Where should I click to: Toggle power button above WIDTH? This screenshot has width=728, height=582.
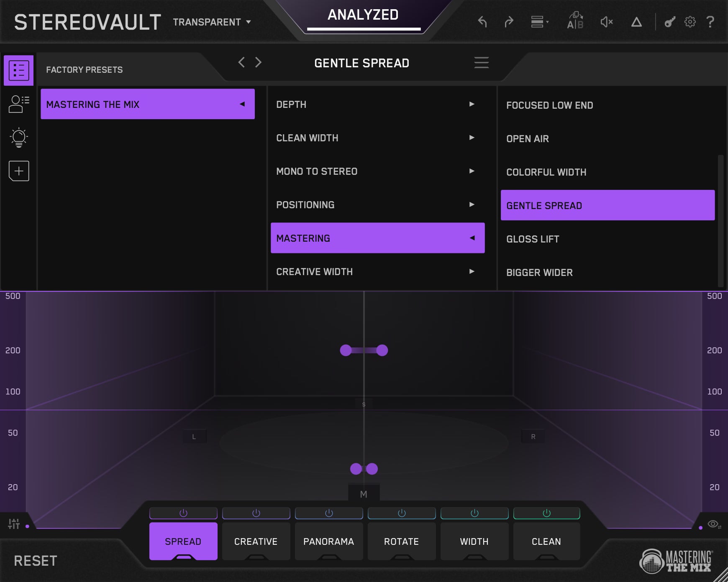(x=474, y=513)
